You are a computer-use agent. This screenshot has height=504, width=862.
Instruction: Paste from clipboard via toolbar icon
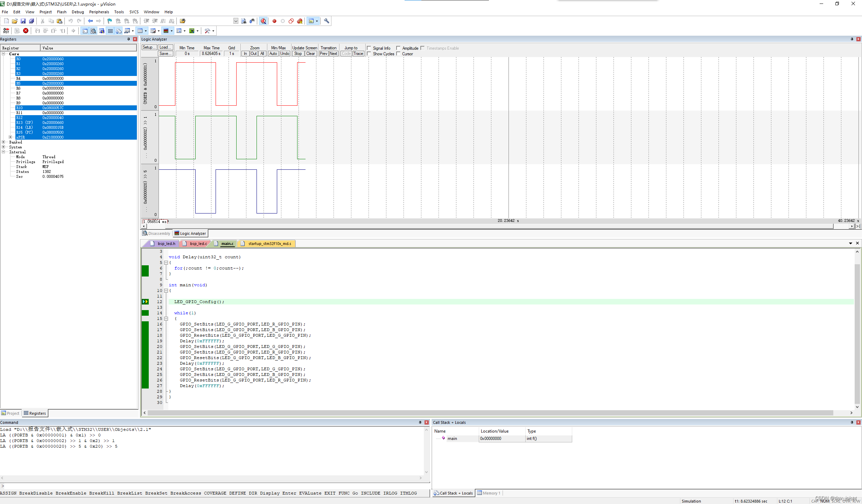[59, 21]
